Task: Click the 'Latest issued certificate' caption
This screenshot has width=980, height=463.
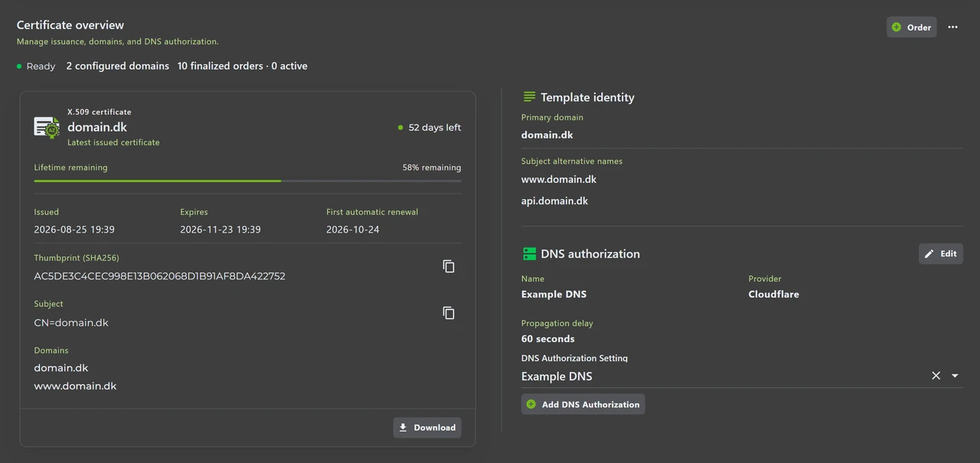Action: coord(114,142)
